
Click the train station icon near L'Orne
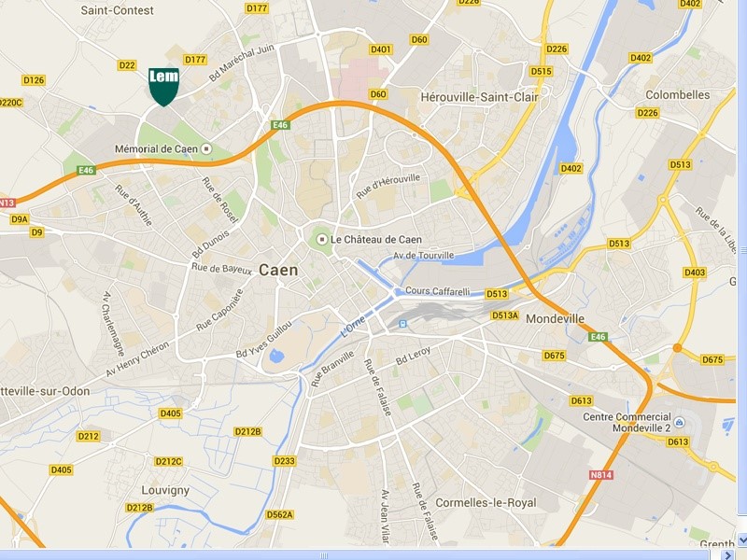(403, 324)
